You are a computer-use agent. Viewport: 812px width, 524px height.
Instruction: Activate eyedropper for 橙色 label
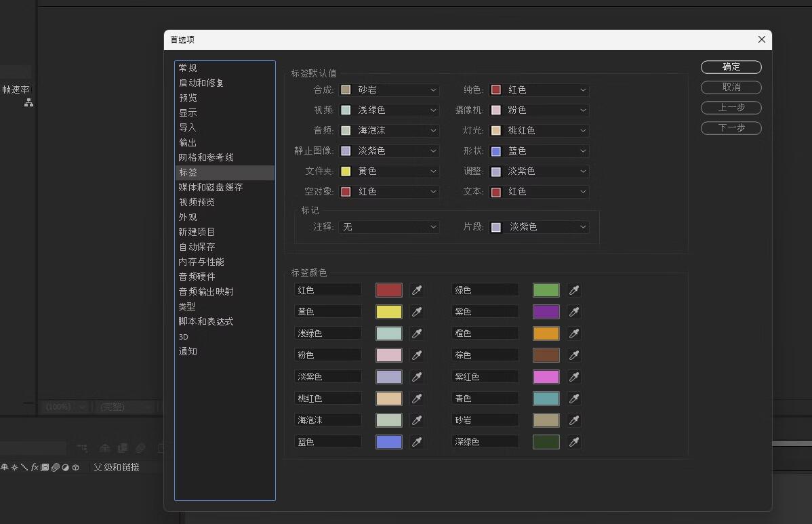coord(574,334)
